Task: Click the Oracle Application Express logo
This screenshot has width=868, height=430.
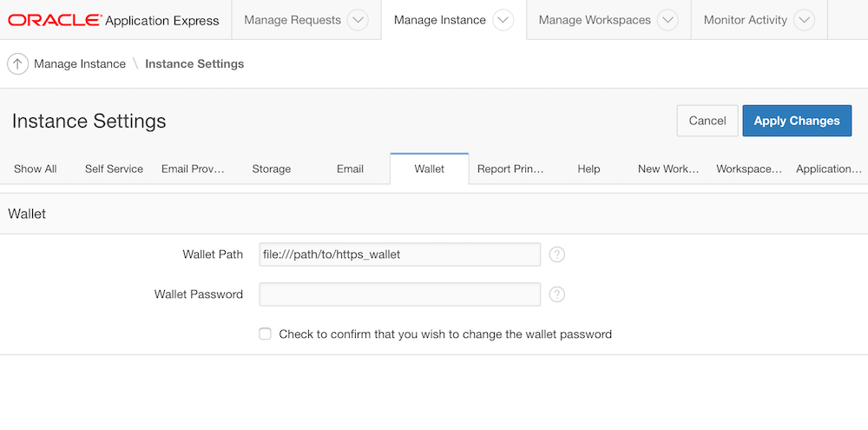Action: (114, 21)
